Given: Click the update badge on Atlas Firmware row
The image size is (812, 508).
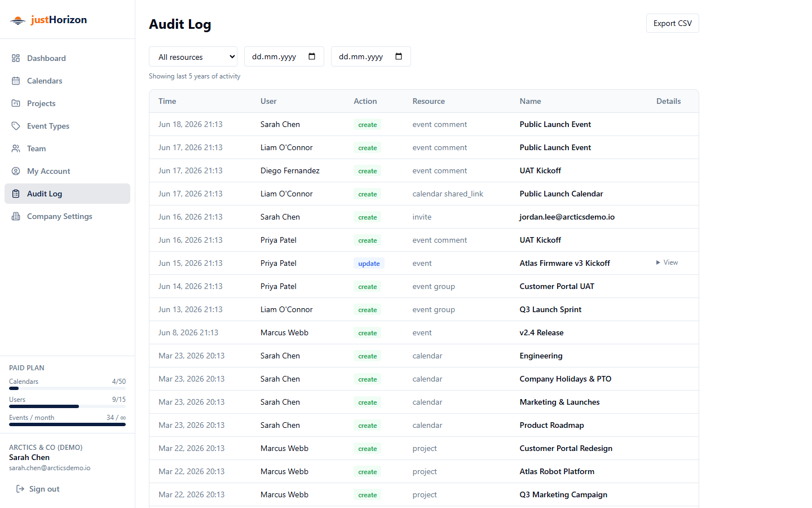Looking at the screenshot, I should (x=369, y=264).
